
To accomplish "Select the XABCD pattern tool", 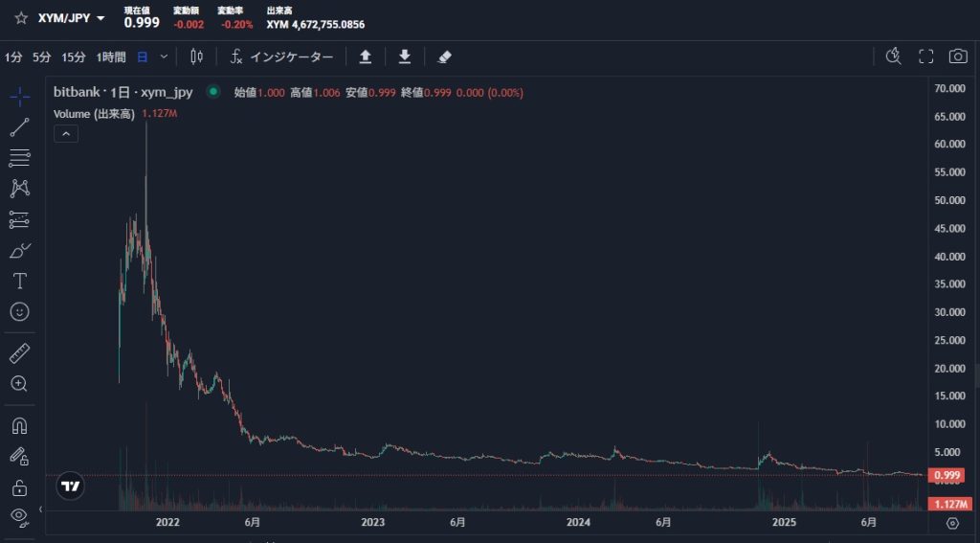I will click(x=19, y=189).
